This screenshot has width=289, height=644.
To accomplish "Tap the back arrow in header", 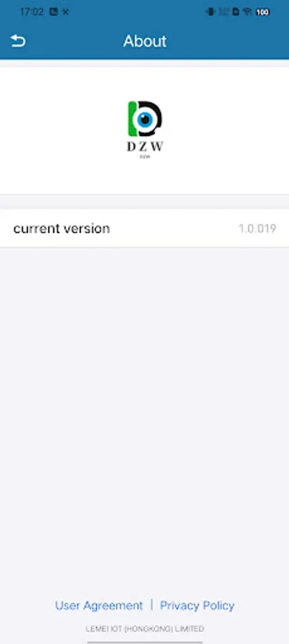I will coord(18,41).
